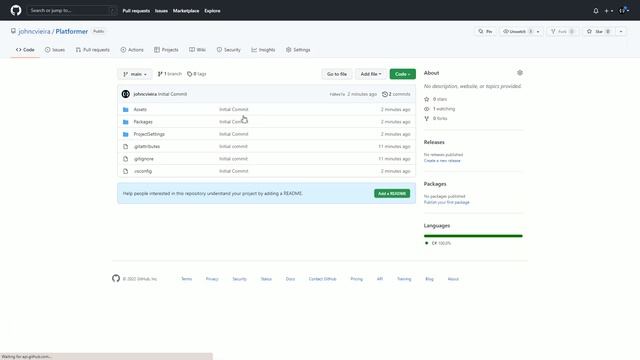Open the Projects tab
640x360 pixels.
pyautogui.click(x=166, y=50)
